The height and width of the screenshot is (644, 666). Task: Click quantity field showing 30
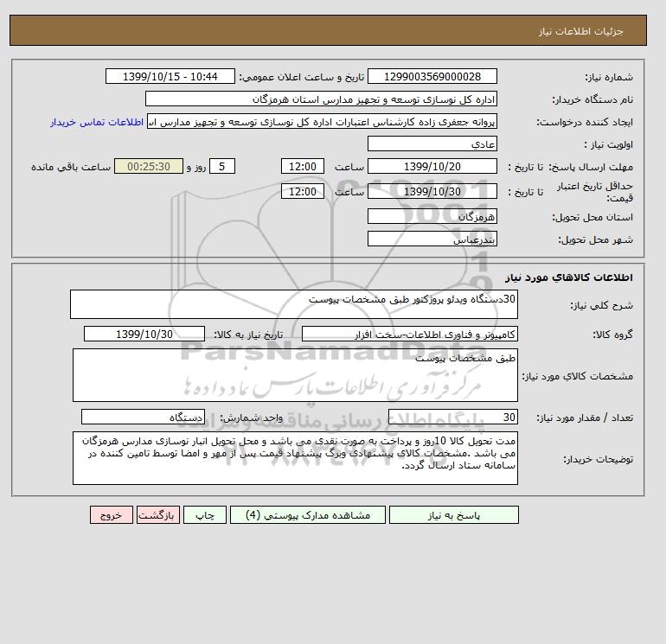pos(452,417)
